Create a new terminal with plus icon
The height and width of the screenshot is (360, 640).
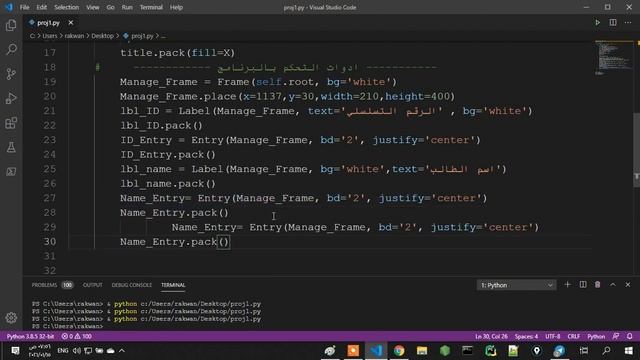567,284
